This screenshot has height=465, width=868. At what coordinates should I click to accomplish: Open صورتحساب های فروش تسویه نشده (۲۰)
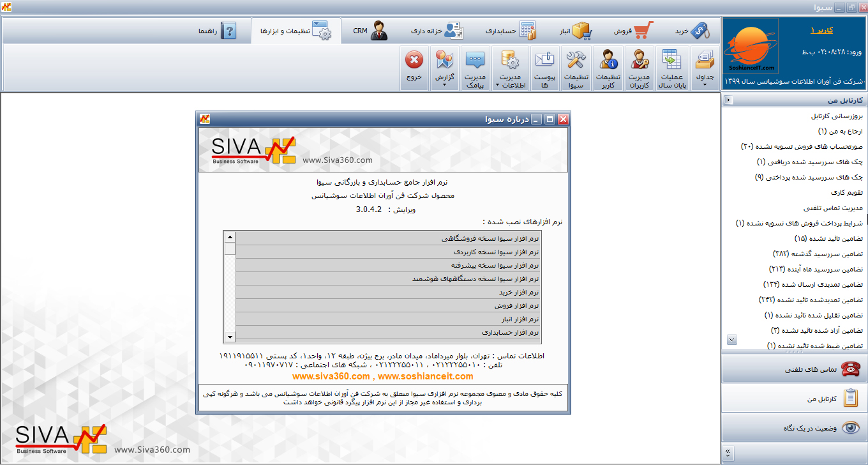click(x=802, y=147)
